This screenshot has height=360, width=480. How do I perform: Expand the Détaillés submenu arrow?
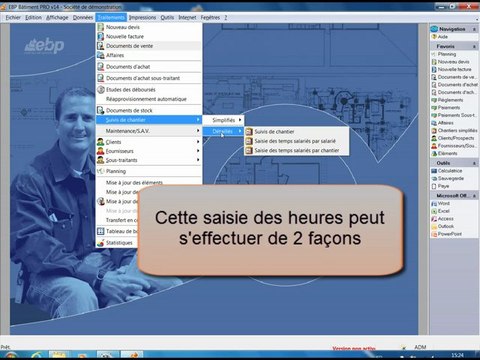[240, 131]
